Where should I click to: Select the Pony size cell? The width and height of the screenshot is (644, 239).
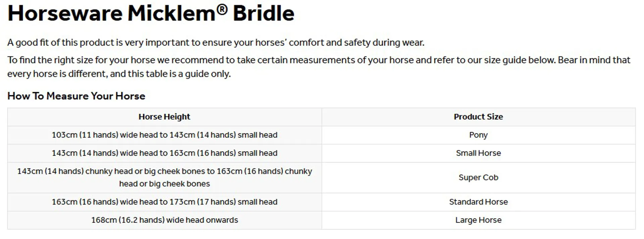coord(478,135)
